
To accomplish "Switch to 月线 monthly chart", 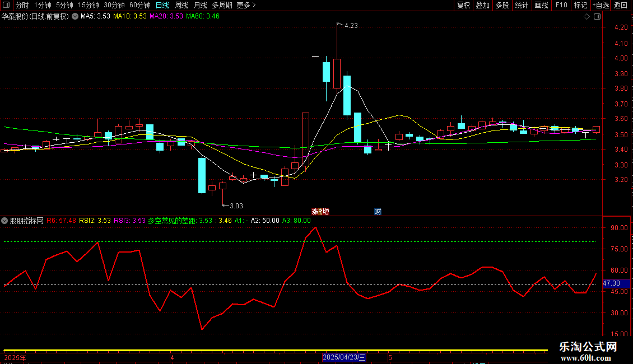I will tap(200, 5).
